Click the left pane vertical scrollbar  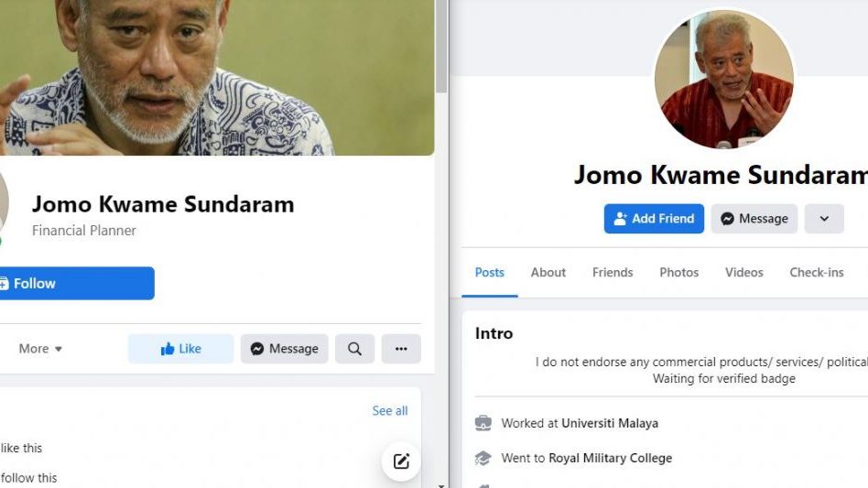441,46
